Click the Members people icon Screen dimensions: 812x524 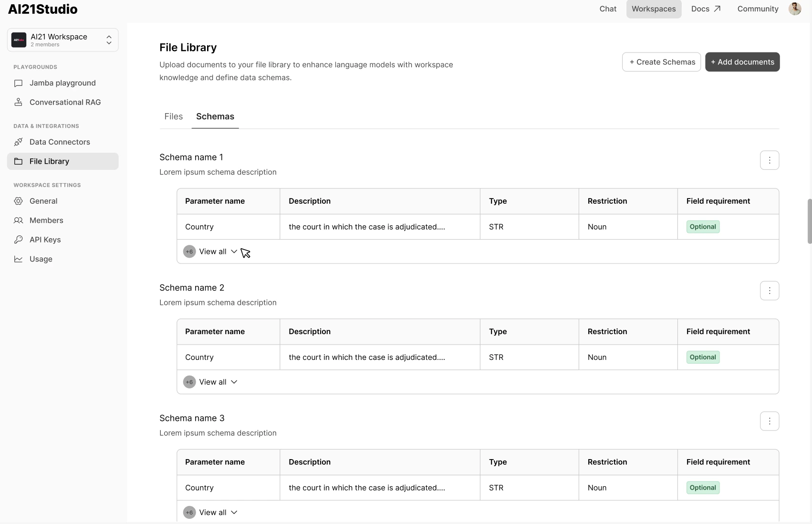coord(19,220)
